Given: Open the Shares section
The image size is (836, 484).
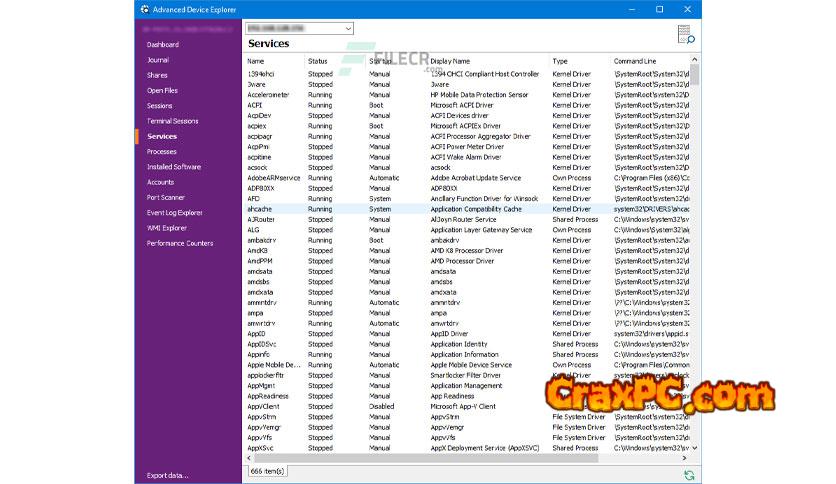Looking at the screenshot, I should click(157, 75).
